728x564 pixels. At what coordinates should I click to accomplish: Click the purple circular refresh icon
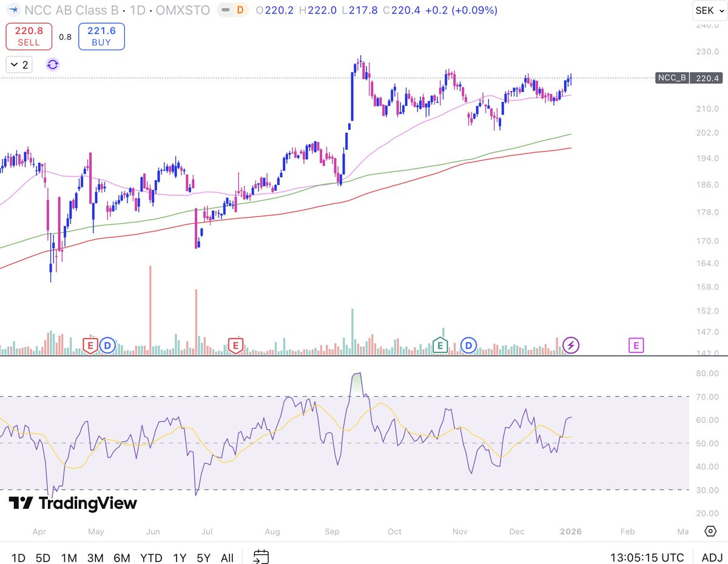click(x=53, y=64)
